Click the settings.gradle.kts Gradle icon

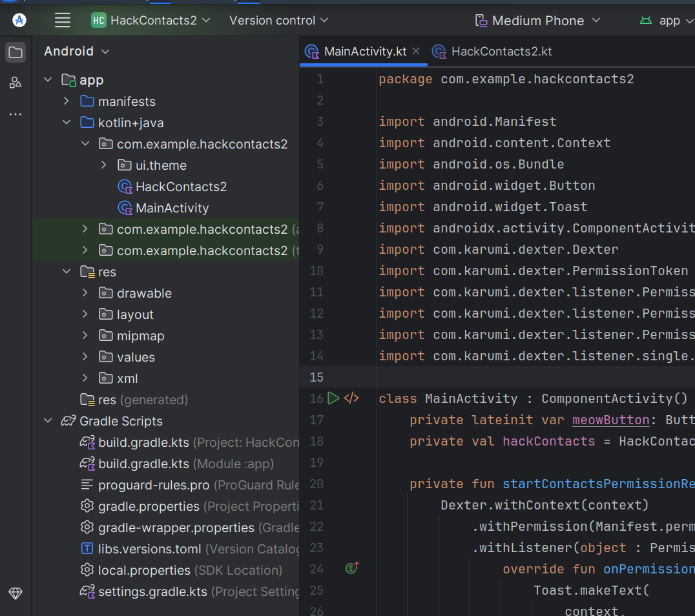(x=87, y=591)
